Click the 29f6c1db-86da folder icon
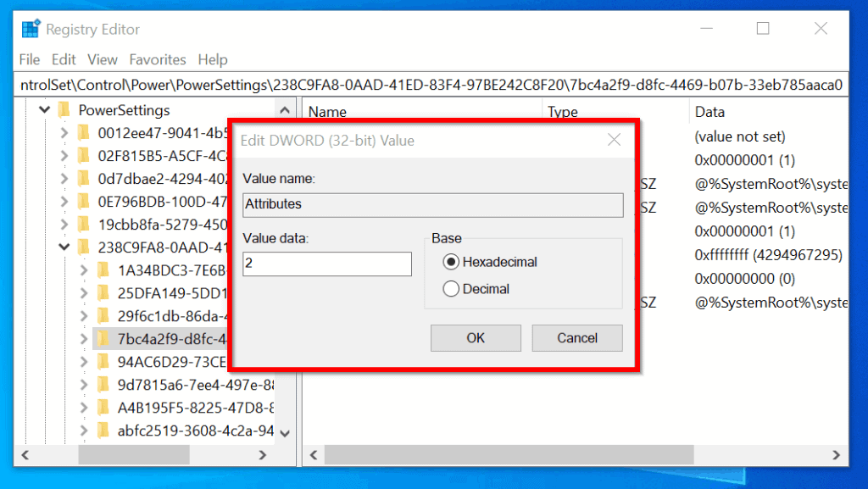The image size is (868, 489). [x=103, y=316]
